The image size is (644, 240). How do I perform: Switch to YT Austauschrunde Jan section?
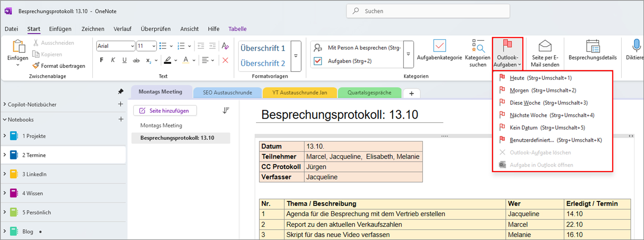299,92
